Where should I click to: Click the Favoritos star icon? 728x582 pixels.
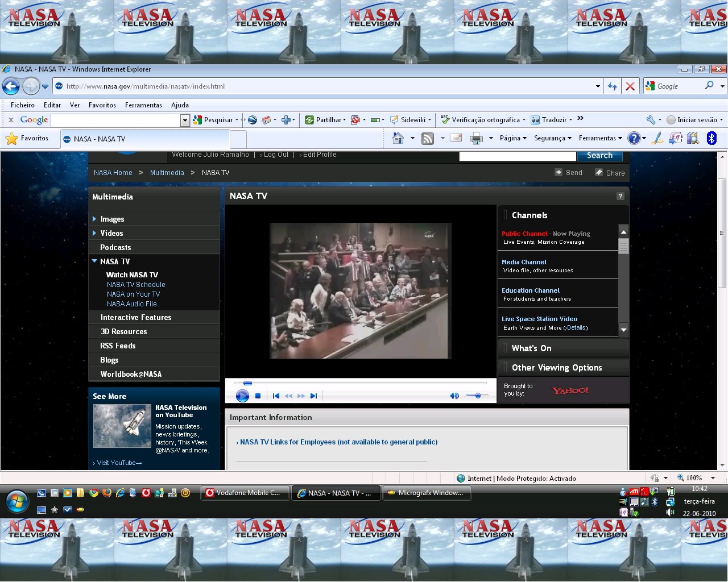pyautogui.click(x=11, y=138)
